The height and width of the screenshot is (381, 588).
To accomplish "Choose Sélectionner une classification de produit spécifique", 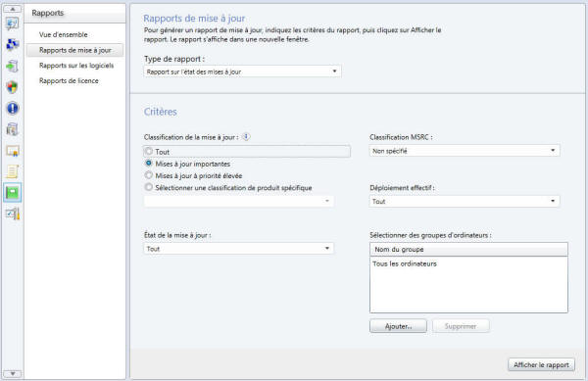I will [x=149, y=187].
